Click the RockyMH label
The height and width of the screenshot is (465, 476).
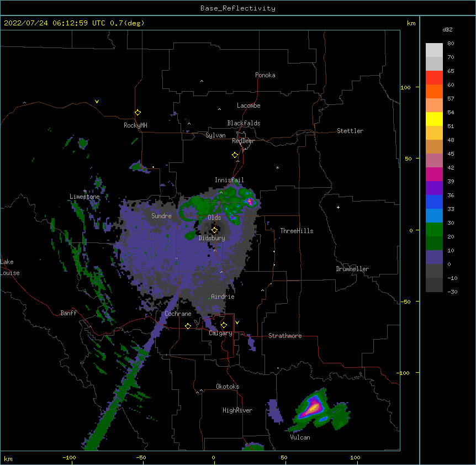pyautogui.click(x=135, y=125)
